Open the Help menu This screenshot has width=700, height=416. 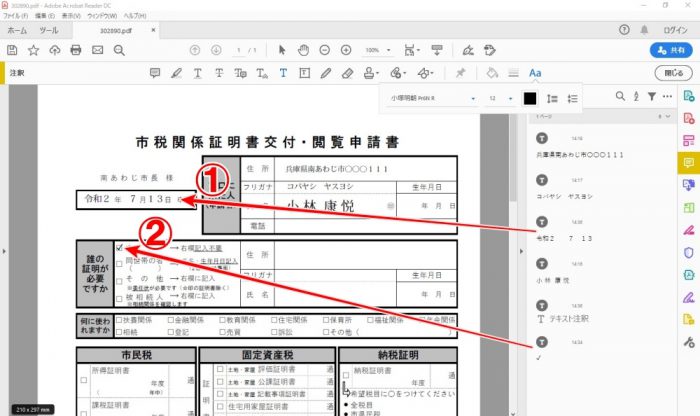click(135, 16)
